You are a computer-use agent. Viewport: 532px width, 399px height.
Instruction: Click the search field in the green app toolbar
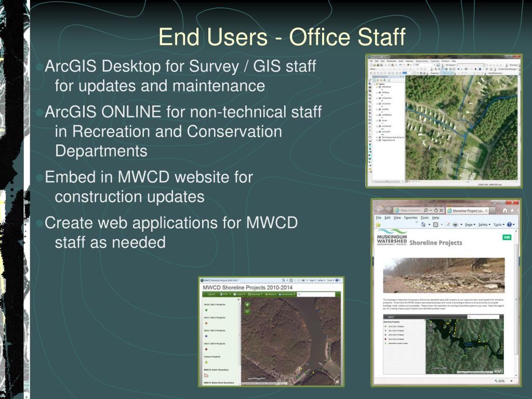pyautogui.click(x=316, y=294)
